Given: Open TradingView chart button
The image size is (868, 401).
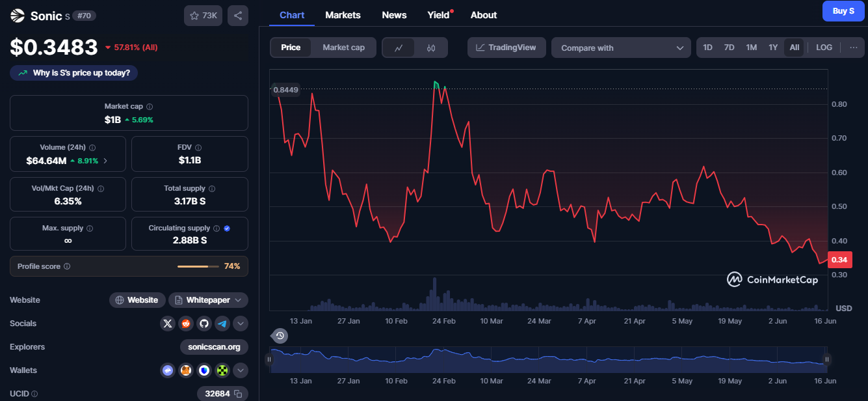Looking at the screenshot, I should point(506,48).
